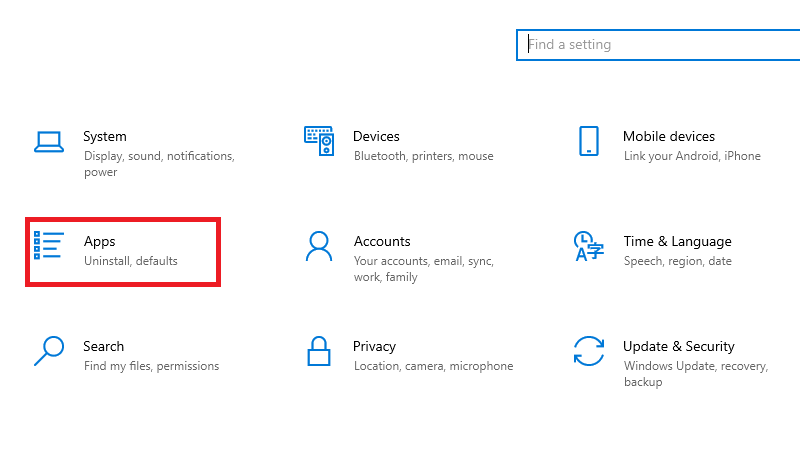This screenshot has width=800, height=450.
Task: Choose Time & Language title text
Action: pyautogui.click(x=677, y=241)
